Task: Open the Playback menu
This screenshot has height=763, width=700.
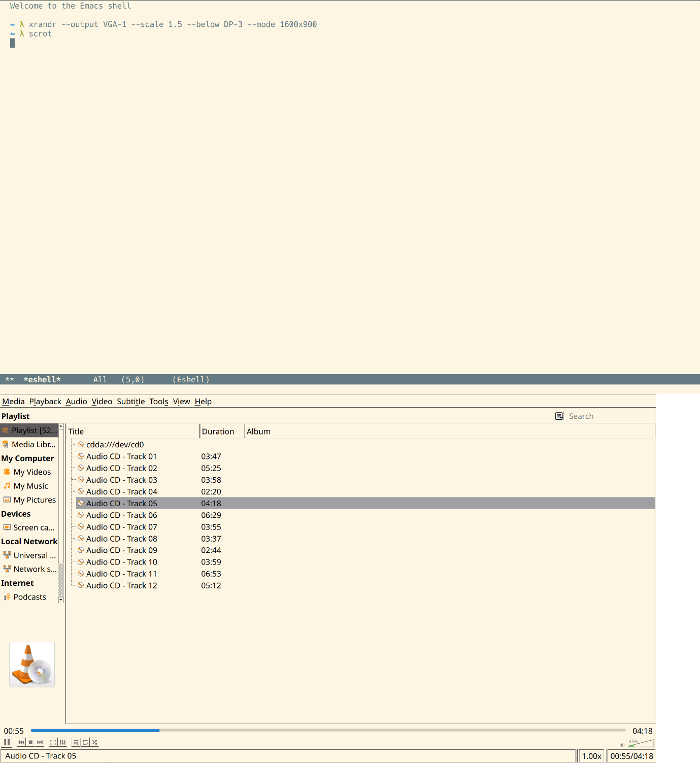Action: click(x=45, y=402)
